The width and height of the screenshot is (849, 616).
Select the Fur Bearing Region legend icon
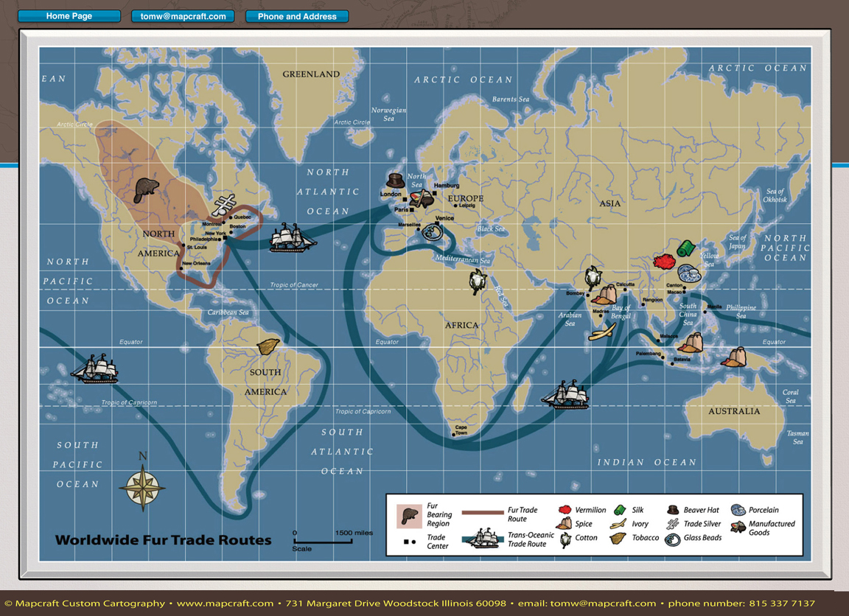[409, 517]
